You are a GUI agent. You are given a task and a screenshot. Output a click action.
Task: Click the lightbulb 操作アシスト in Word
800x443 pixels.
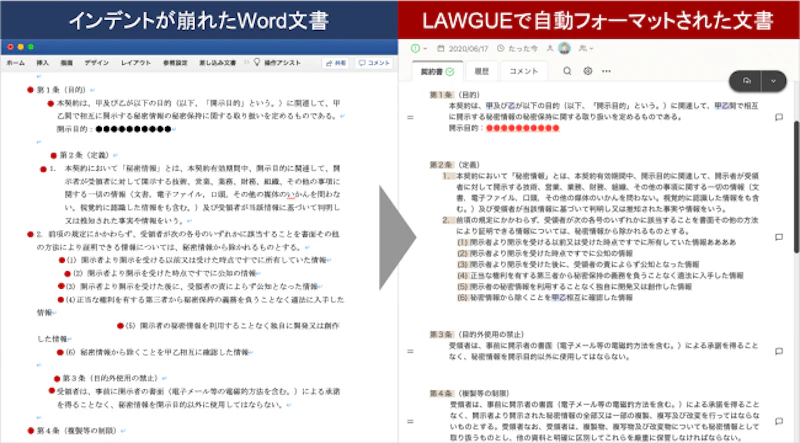pos(256,62)
